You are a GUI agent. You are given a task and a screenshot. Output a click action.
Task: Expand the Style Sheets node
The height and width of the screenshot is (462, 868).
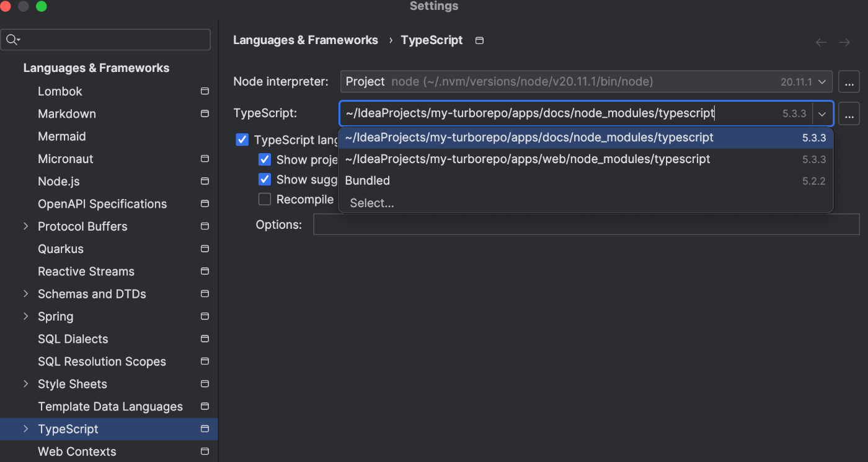click(25, 384)
